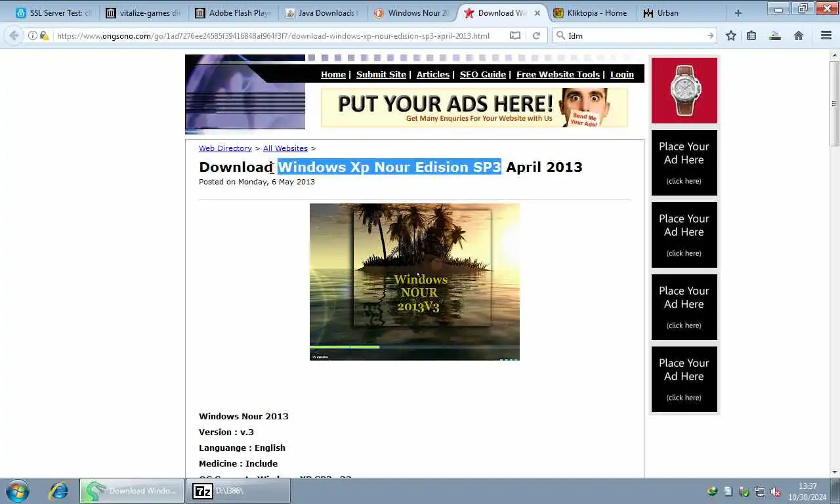Click the Download Windo... Firefox taskbar button
Image resolution: width=840 pixels, height=504 pixels.
point(133,491)
